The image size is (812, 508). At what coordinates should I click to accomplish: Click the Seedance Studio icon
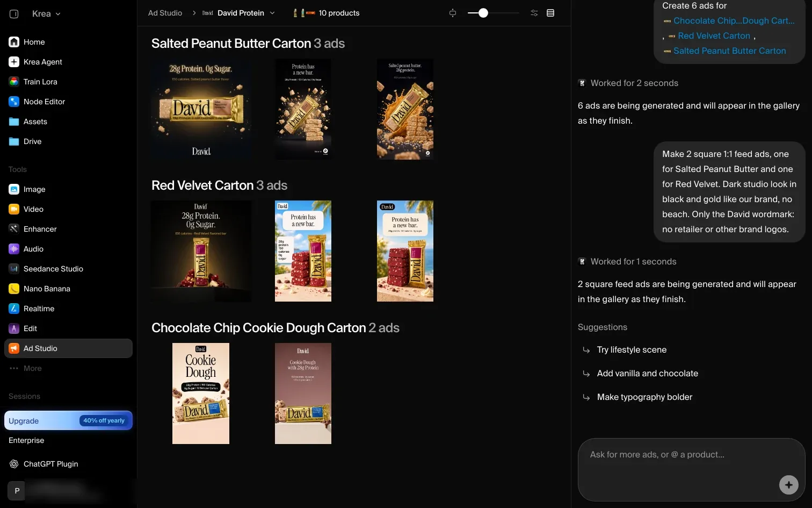[14, 269]
